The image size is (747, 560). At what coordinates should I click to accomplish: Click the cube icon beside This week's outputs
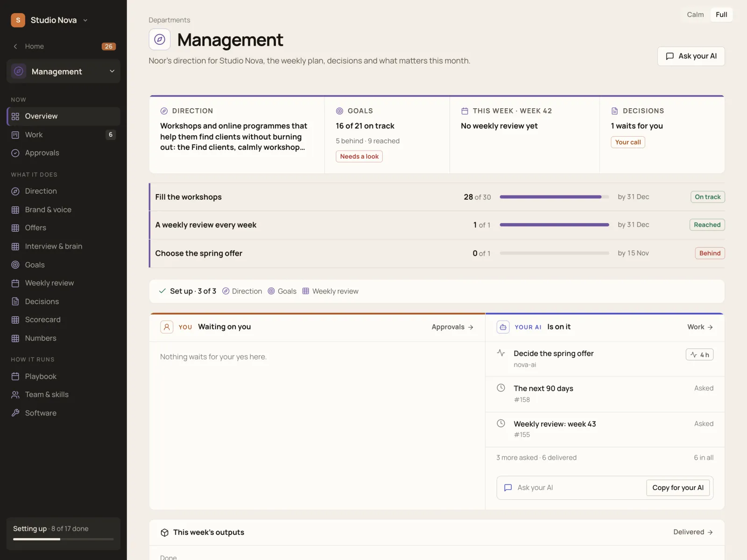click(164, 532)
